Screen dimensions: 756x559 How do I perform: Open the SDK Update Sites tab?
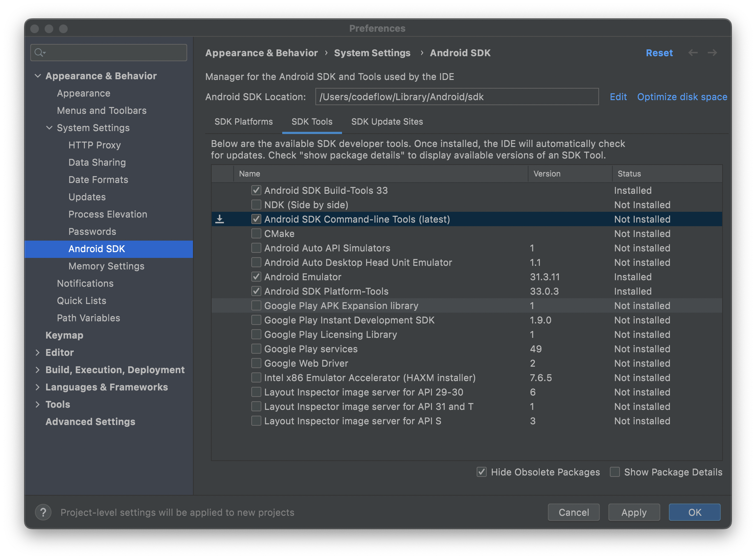point(387,122)
